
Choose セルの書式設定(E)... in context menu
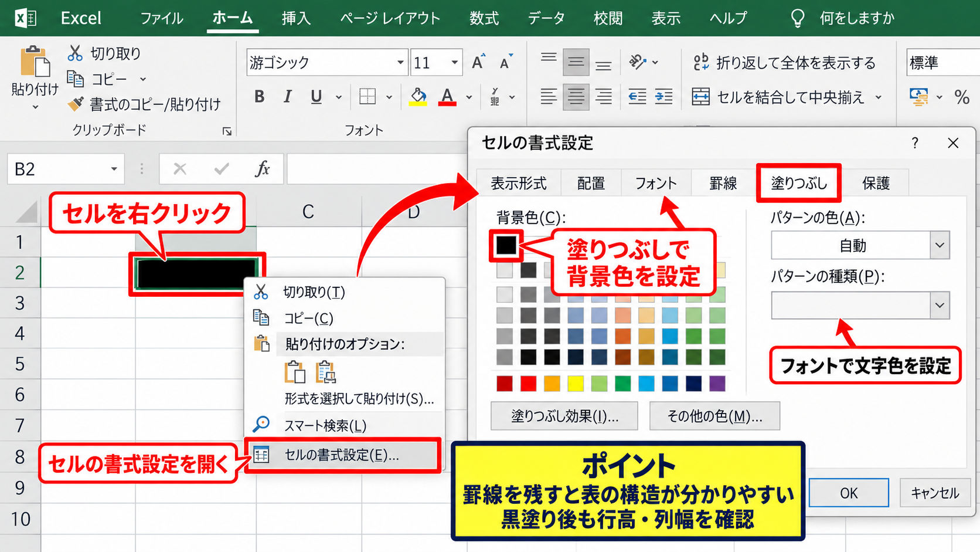[342, 455]
